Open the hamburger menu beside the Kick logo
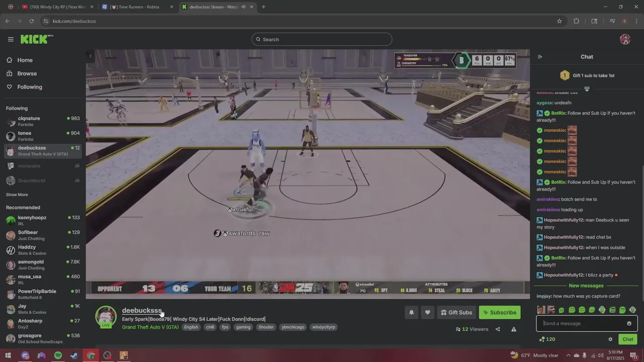The height and width of the screenshot is (362, 644). tap(11, 39)
